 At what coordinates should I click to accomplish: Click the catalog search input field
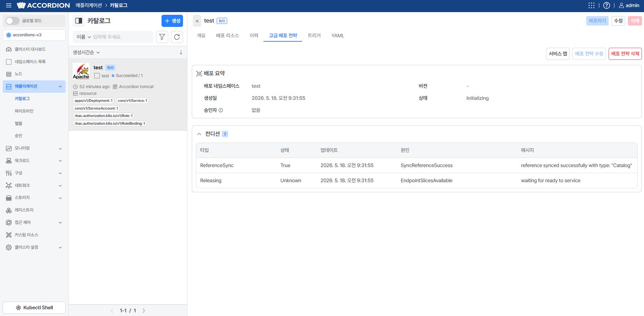122,37
